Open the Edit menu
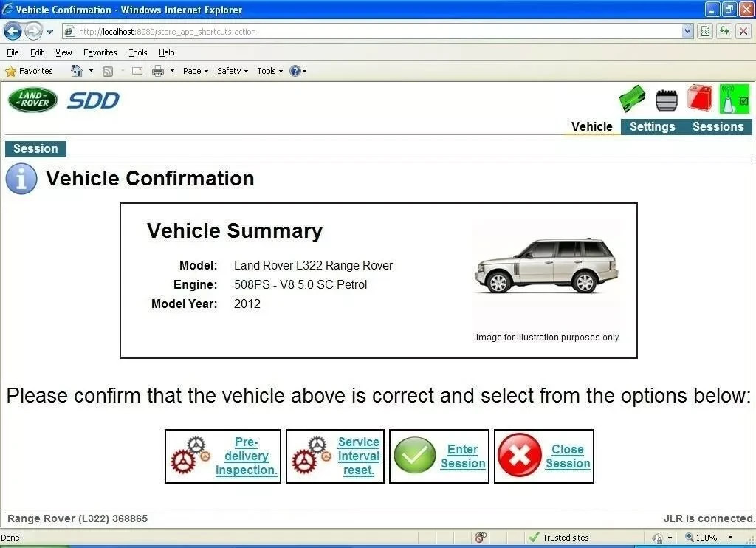 [x=37, y=52]
